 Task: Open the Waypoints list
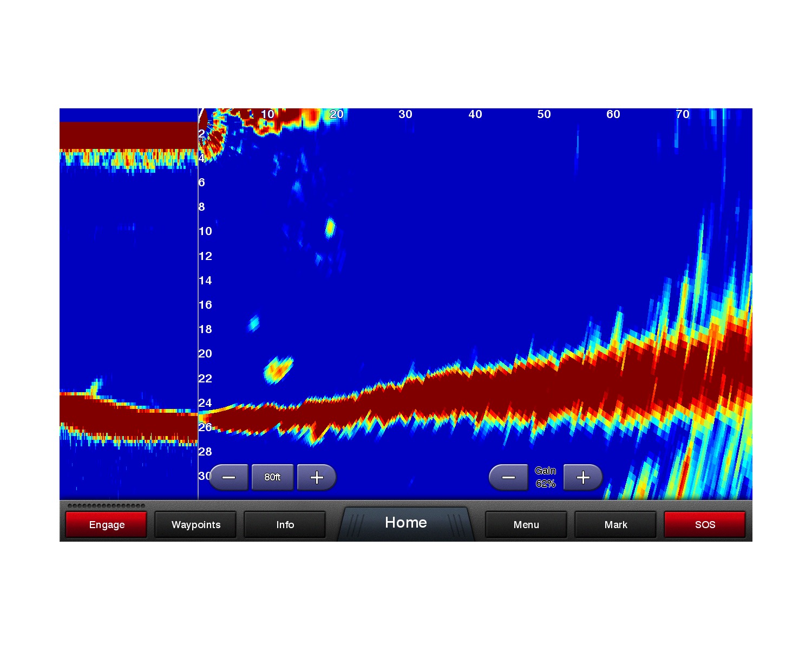[195, 524]
